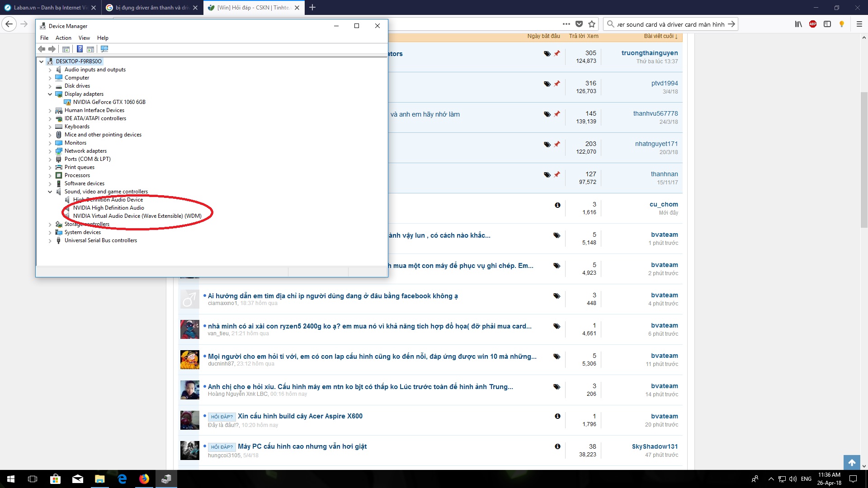The height and width of the screenshot is (488, 868).
Task: Expand the Network adapters node
Action: (x=50, y=151)
